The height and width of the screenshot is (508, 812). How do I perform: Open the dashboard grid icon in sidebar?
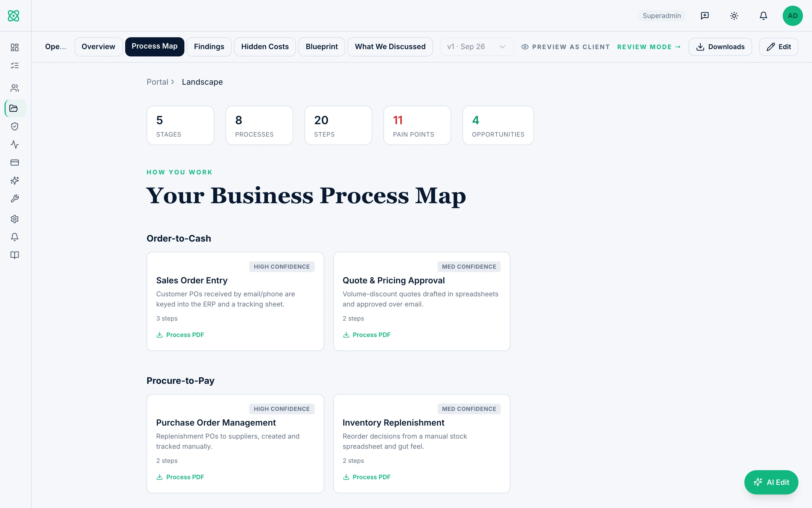pyautogui.click(x=14, y=47)
